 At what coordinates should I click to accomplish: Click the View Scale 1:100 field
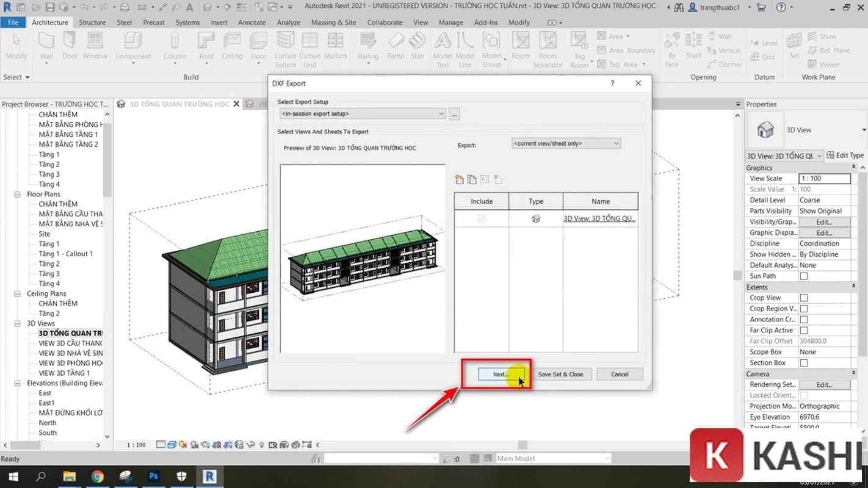(824, 179)
